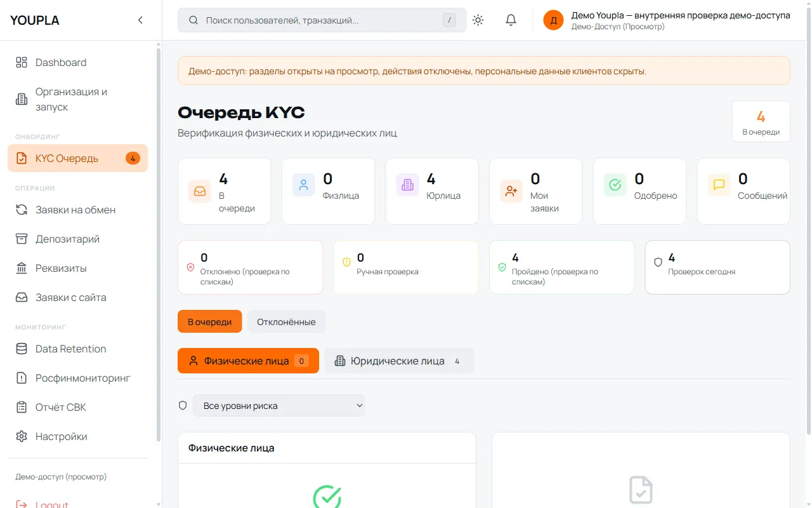Click the Росфинмониторинг alert icon
This screenshot has width=812, height=508.
[22, 378]
